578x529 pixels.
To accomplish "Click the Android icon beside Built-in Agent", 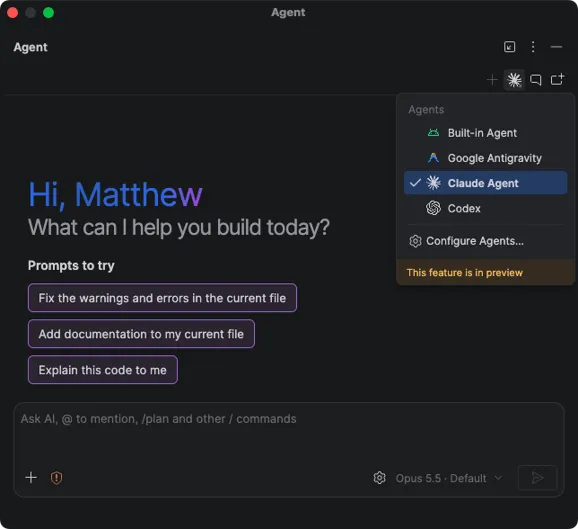I will coord(434,133).
